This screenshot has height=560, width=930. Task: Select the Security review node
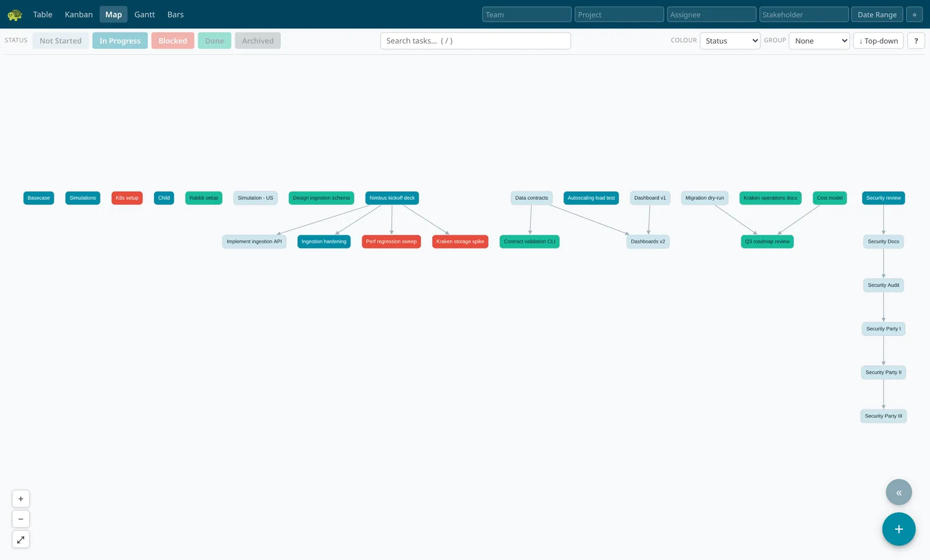pyautogui.click(x=884, y=198)
